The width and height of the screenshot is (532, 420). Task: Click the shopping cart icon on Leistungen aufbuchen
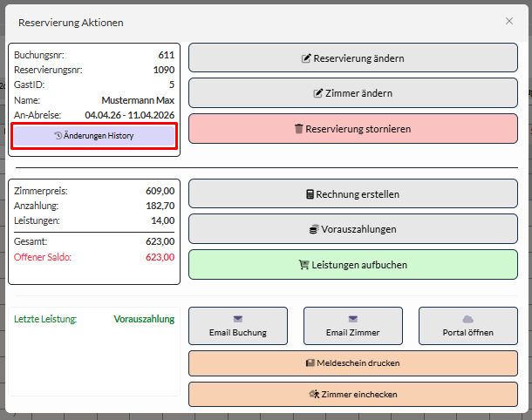(x=304, y=264)
